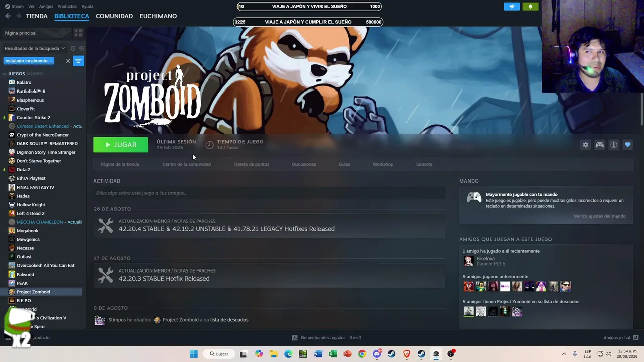Open the blue advanced filters button
Screen dimensions: 644x362
point(78,61)
